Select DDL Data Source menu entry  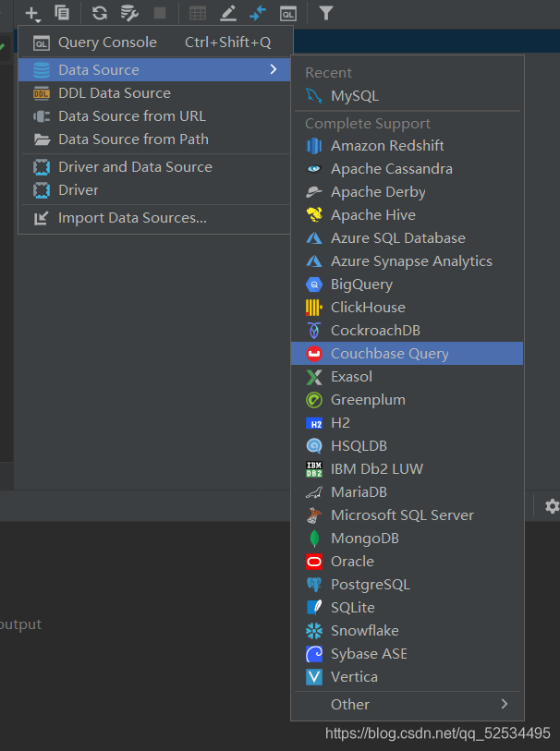[154, 93]
